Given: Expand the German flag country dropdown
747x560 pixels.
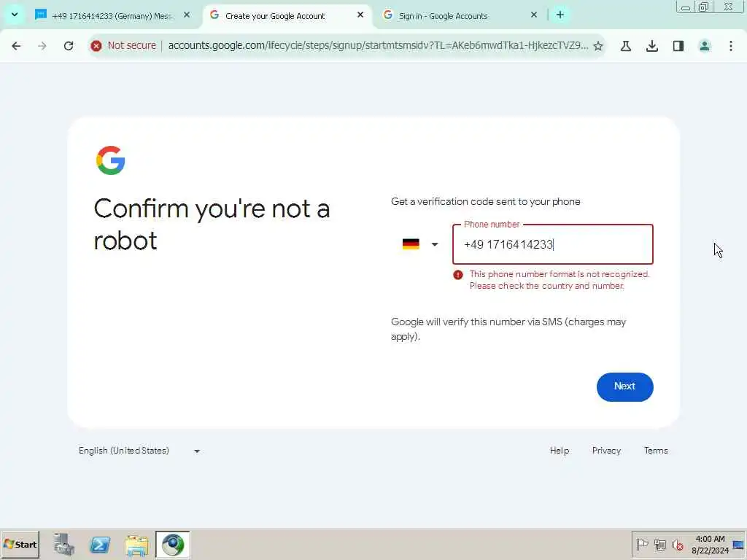Looking at the screenshot, I should [419, 244].
